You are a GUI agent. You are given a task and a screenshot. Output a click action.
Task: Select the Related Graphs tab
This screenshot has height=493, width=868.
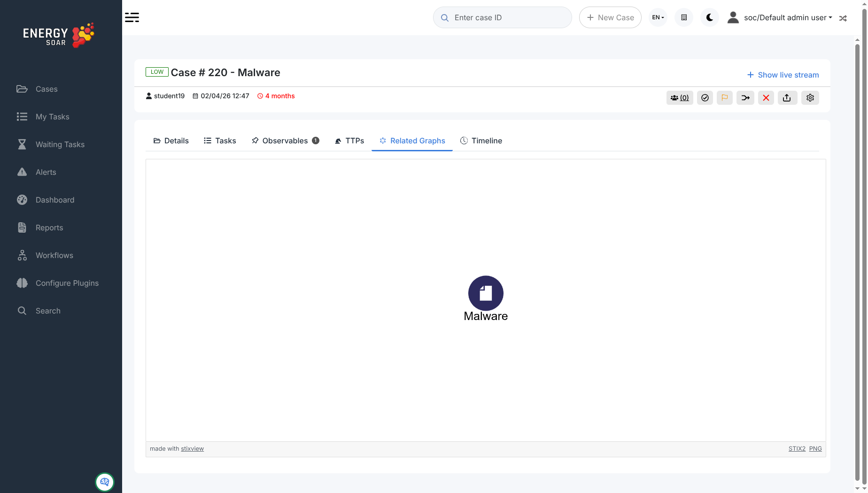pyautogui.click(x=412, y=141)
